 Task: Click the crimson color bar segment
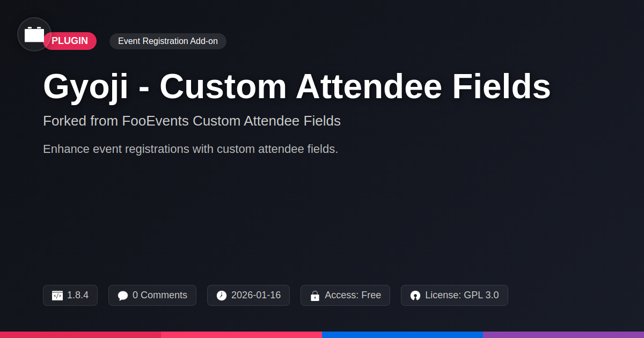coord(80,335)
